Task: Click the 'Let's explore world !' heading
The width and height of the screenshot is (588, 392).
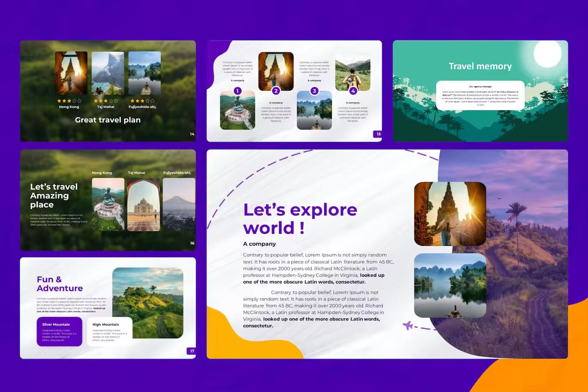Action: point(300,219)
